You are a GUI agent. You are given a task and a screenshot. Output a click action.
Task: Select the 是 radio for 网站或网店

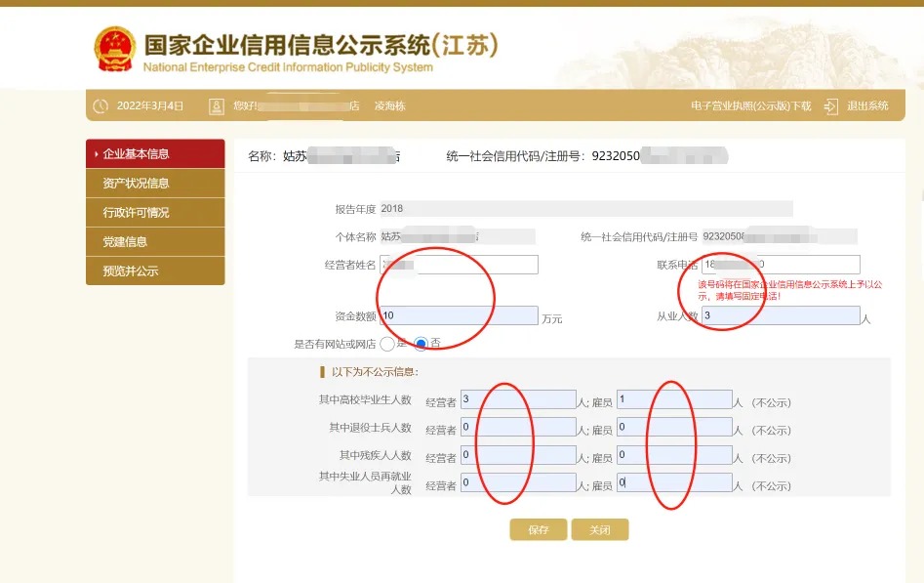point(387,344)
